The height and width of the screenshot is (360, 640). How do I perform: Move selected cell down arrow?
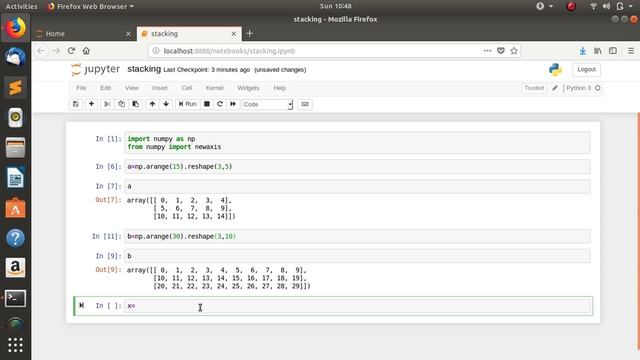(166, 104)
